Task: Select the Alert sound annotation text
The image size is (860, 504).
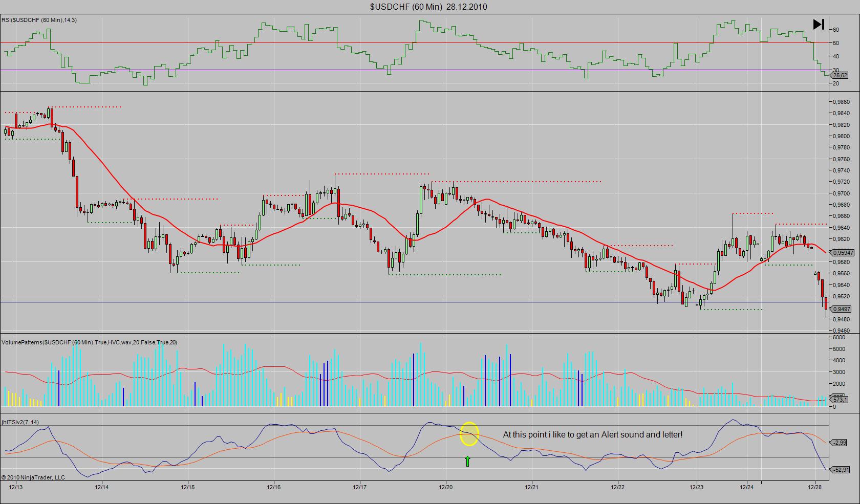Action: click(592, 434)
